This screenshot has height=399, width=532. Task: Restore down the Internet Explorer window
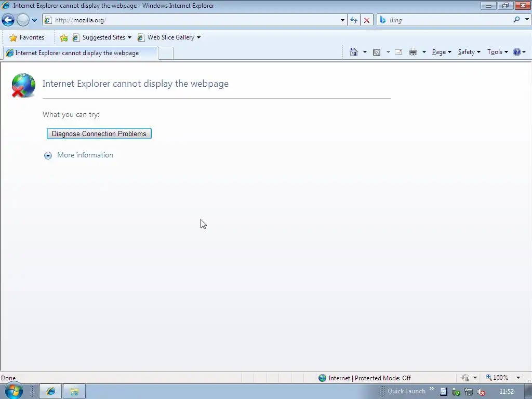pos(506,5)
